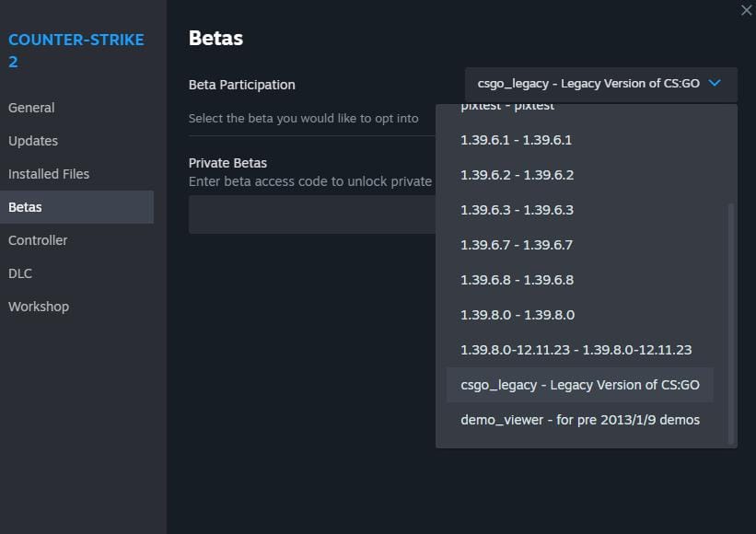
Task: Switch to the Updates tab
Action: (x=33, y=141)
